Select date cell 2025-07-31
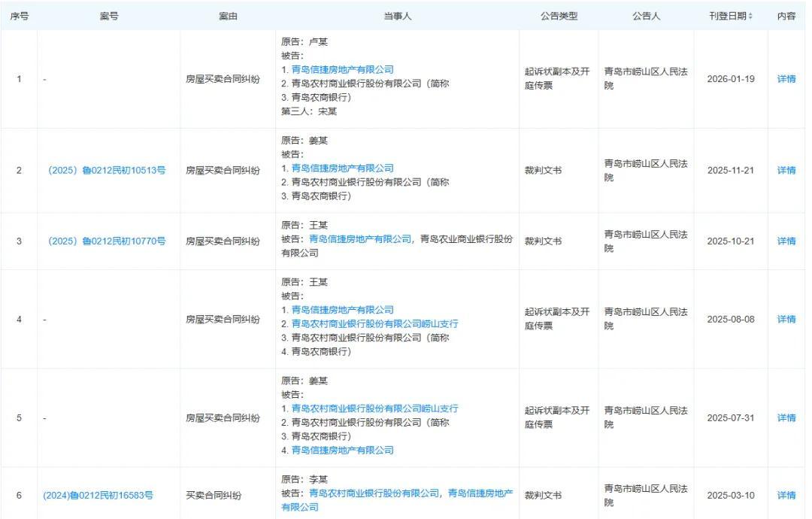812x519 pixels. [731, 417]
